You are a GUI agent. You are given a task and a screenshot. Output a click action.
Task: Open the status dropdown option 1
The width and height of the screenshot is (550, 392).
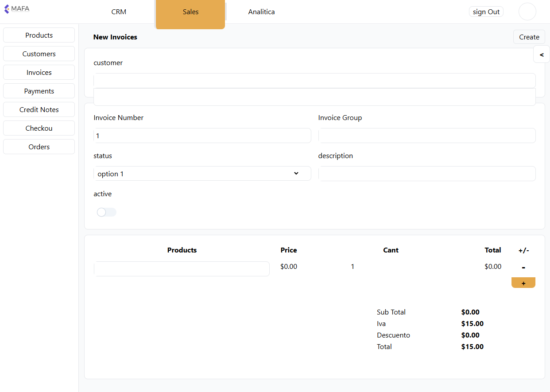coord(202,174)
